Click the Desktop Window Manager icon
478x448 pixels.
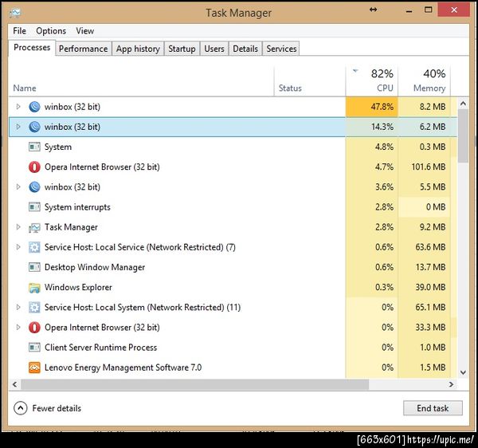(34, 267)
